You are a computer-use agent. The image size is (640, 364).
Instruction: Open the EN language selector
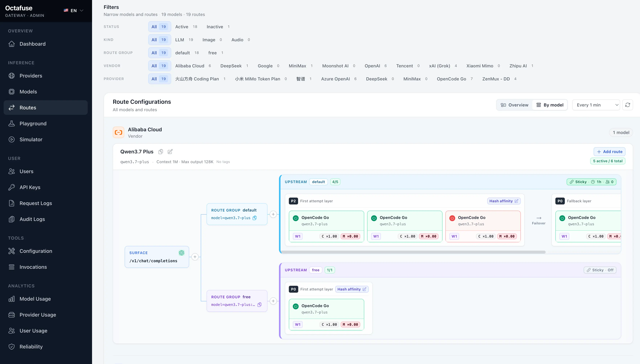pos(73,11)
